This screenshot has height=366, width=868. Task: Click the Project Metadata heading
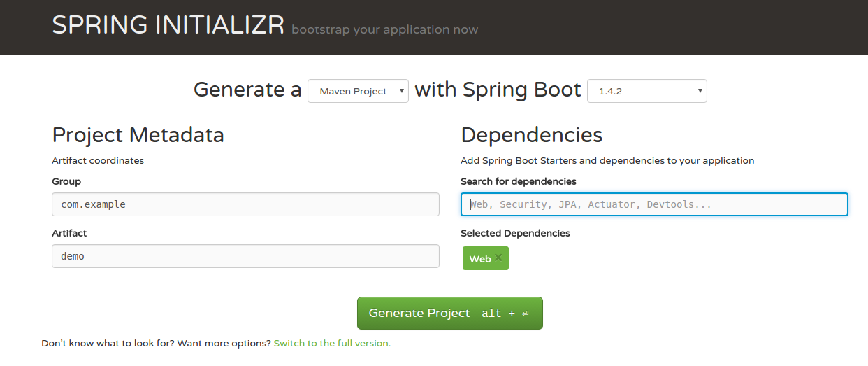138,134
